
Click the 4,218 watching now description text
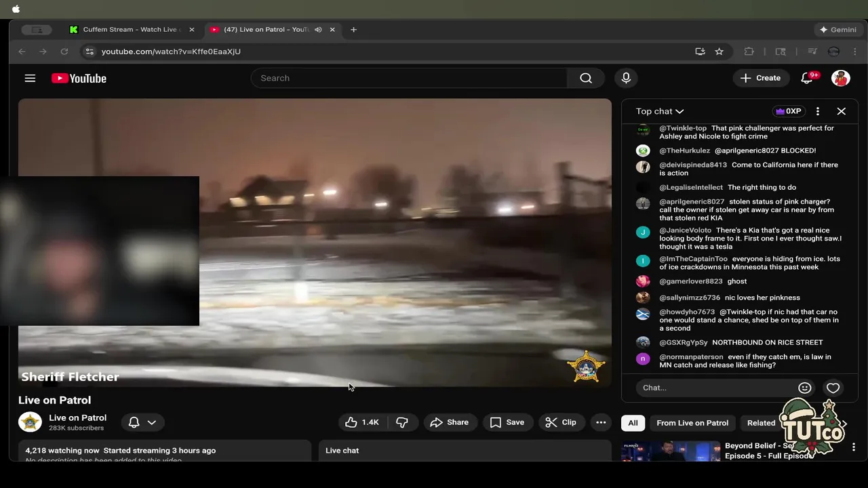pos(121,450)
